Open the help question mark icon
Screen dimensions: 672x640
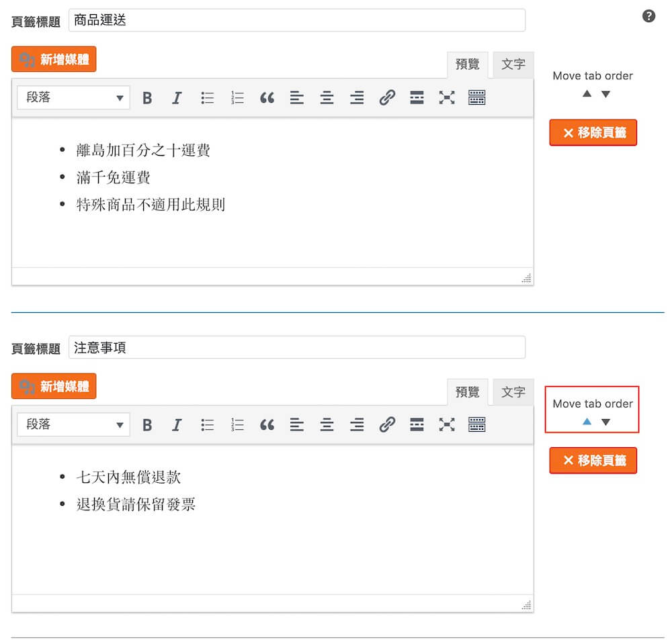(648, 17)
